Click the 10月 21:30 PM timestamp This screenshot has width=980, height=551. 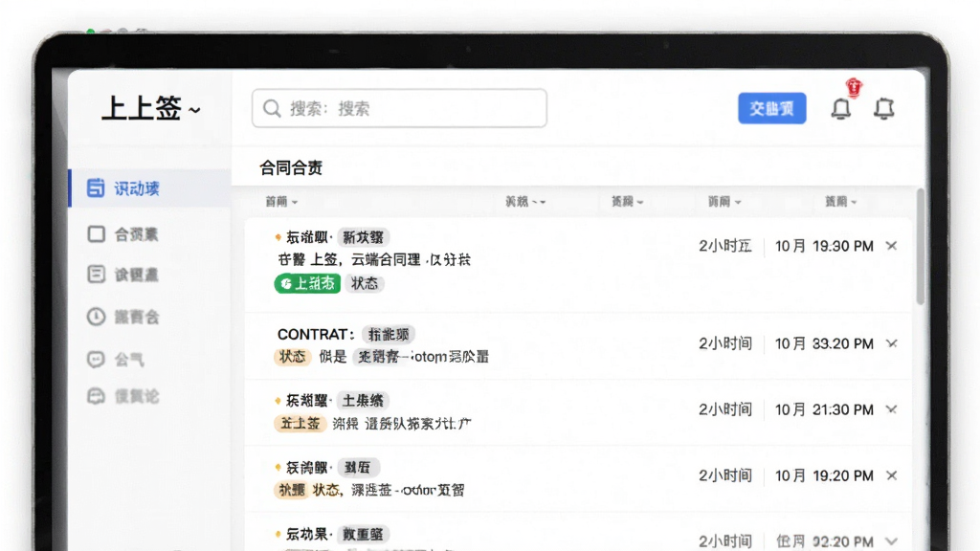[x=824, y=409]
